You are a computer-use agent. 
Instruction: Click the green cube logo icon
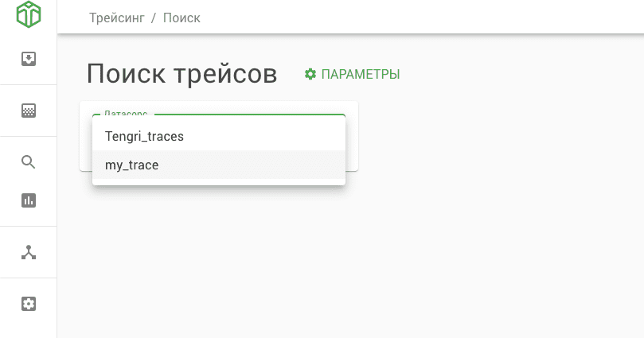(x=29, y=14)
